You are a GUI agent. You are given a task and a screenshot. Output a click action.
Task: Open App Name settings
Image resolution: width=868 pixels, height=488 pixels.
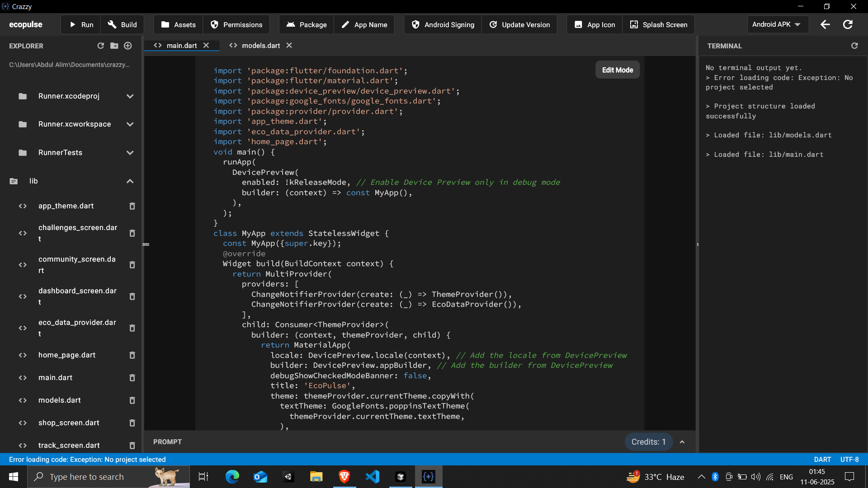pos(364,24)
